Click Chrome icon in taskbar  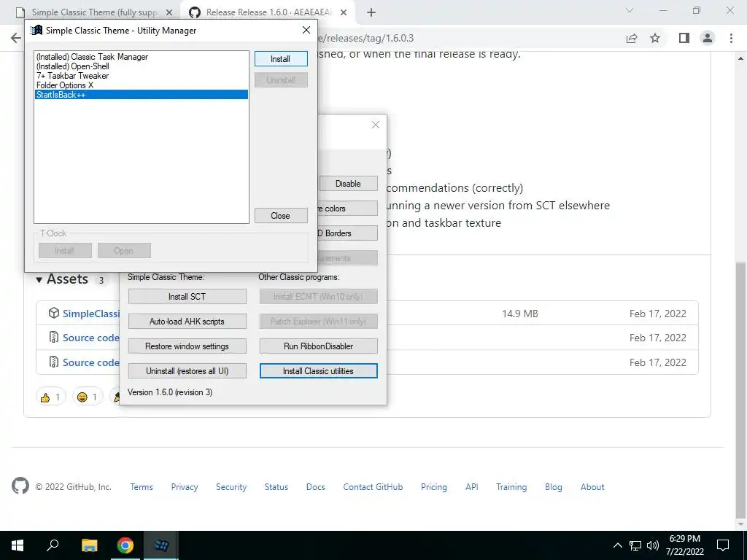125,545
